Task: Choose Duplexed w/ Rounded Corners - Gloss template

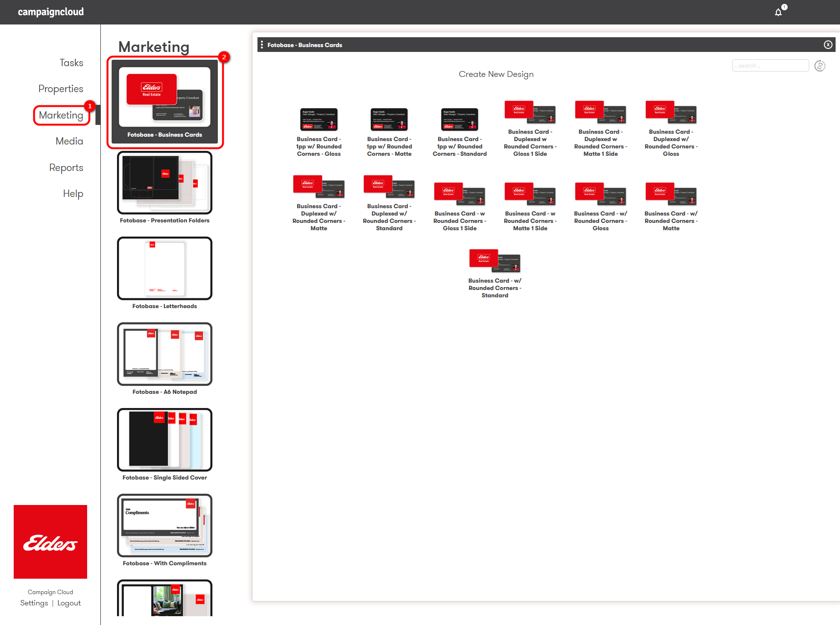Action: (671, 129)
